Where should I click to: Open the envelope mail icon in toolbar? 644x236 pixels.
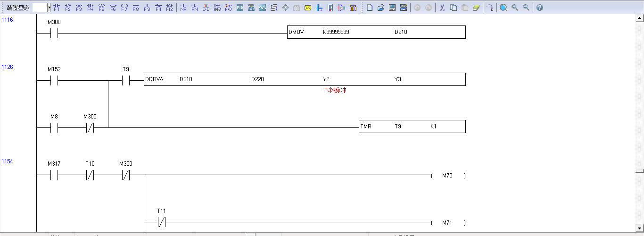tap(308, 8)
